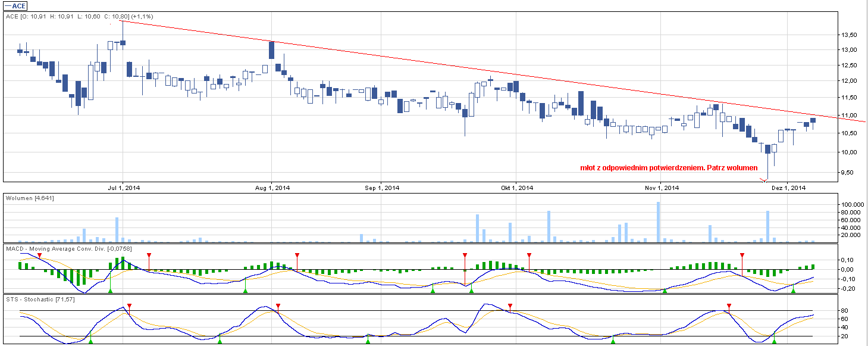868x346 pixels.
Task: Click leftmost red triangle in Stochastic panel
Action: [x=130, y=306]
